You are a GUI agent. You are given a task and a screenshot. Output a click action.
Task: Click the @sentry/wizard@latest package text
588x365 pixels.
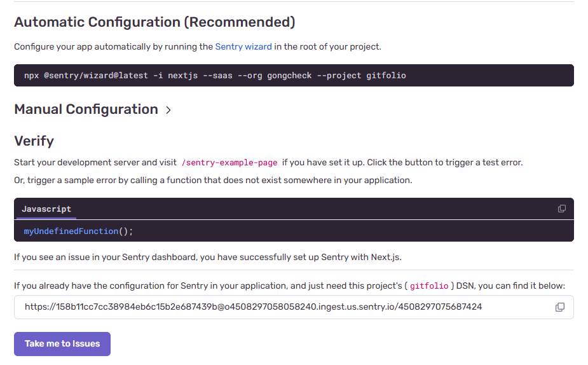pos(96,76)
